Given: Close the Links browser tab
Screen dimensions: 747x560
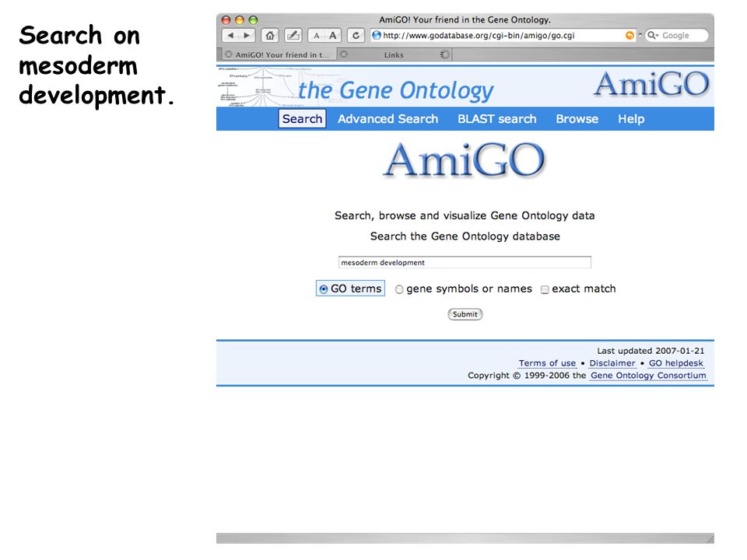Looking at the screenshot, I should [344, 54].
